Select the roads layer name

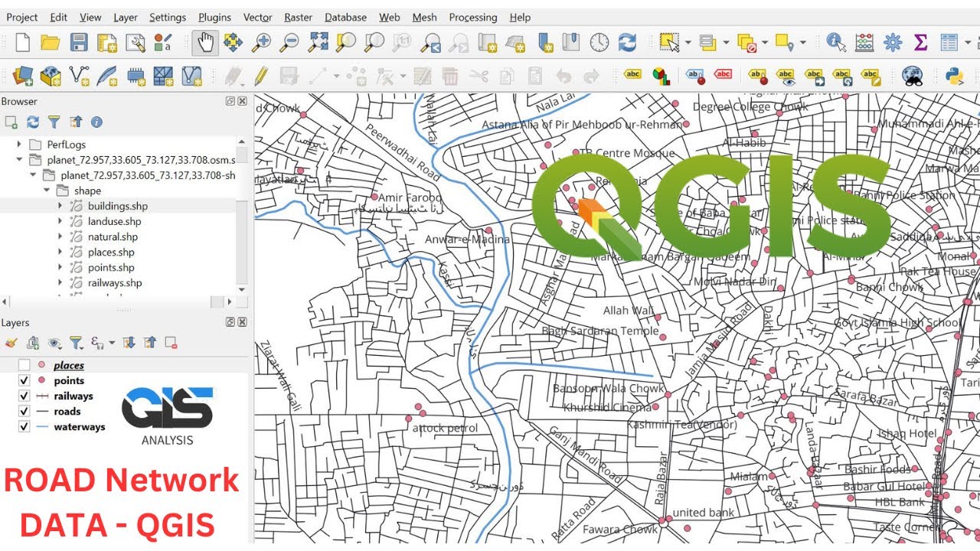click(67, 411)
